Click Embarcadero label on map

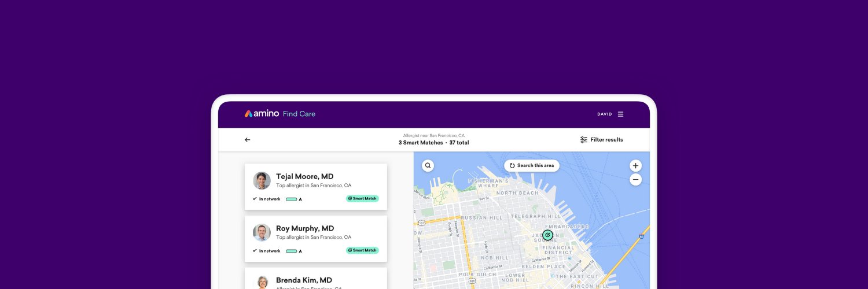pyautogui.click(x=568, y=227)
